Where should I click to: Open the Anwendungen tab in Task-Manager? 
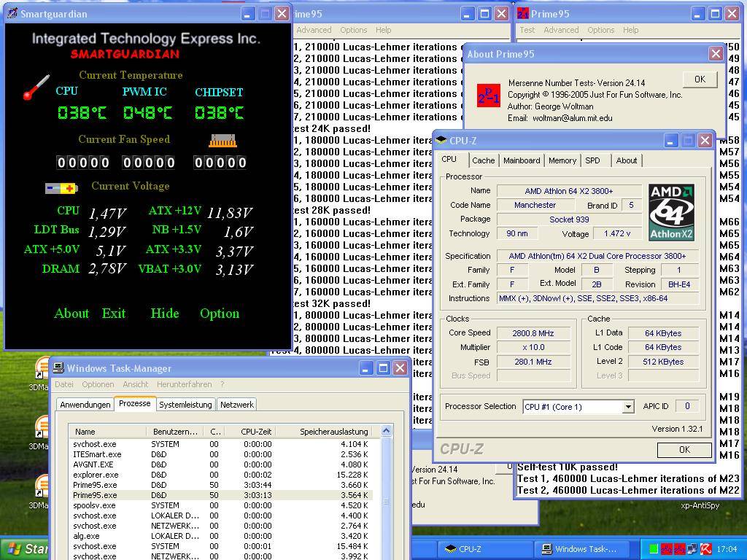click(x=85, y=404)
